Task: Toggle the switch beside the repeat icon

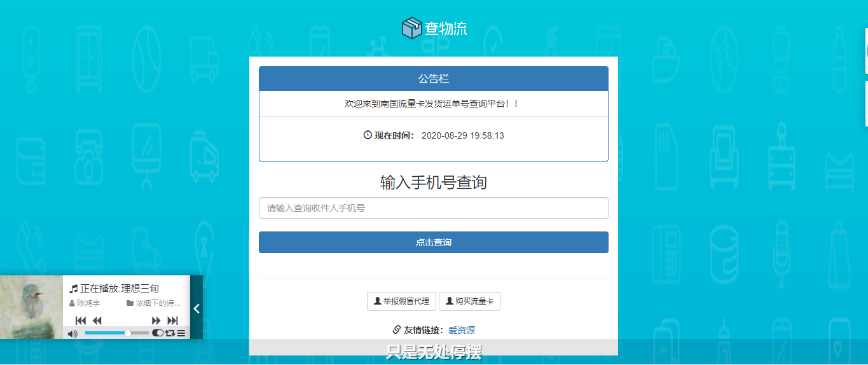Action: point(157,333)
